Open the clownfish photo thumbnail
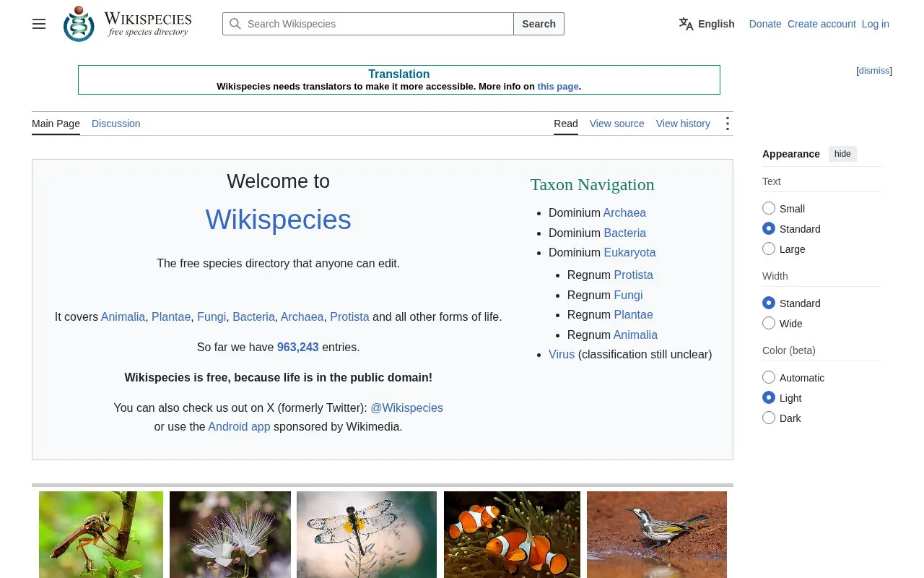924x578 pixels. tap(512, 535)
